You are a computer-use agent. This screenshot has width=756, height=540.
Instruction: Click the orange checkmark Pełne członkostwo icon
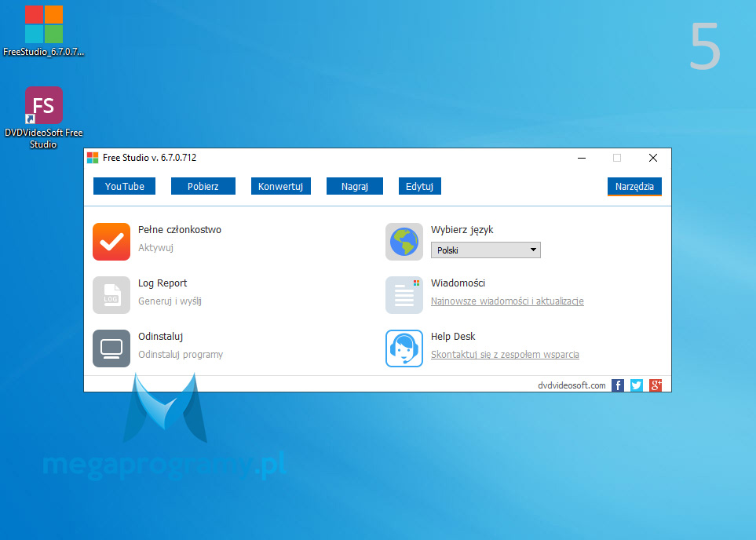pyautogui.click(x=111, y=242)
